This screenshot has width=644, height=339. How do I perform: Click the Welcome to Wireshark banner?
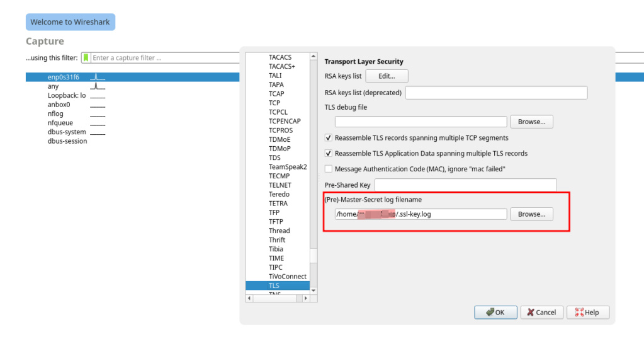(x=71, y=22)
